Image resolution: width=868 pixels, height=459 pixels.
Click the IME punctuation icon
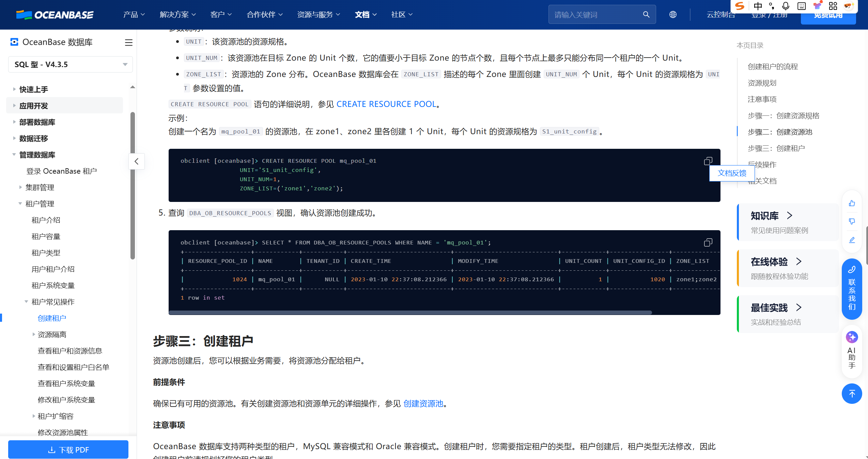(x=772, y=6)
